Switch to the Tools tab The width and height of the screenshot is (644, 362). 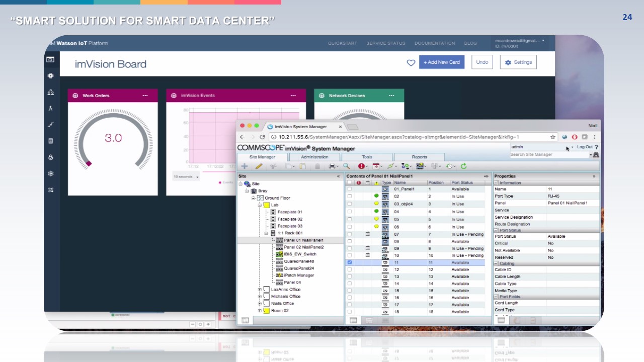coord(367,157)
